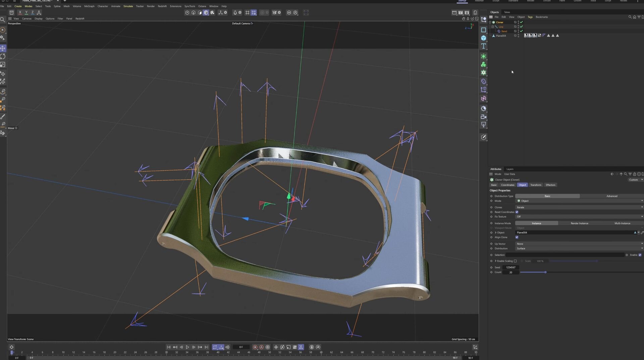The height and width of the screenshot is (360, 644).
Task: Adjust the Count slider handle
Action: 545,272
